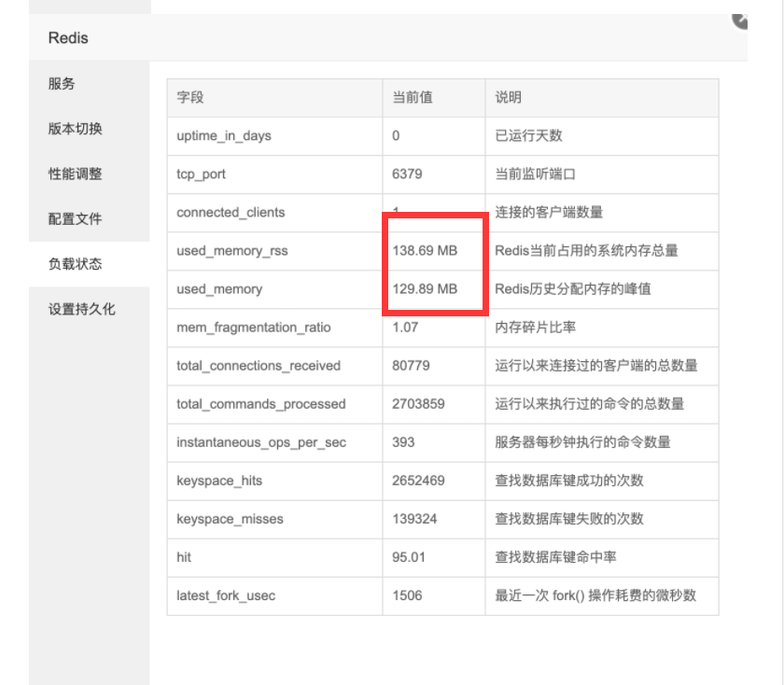Select the mem_fragmentation_ratio field name
The width and height of the screenshot is (784, 685).
[x=254, y=328]
